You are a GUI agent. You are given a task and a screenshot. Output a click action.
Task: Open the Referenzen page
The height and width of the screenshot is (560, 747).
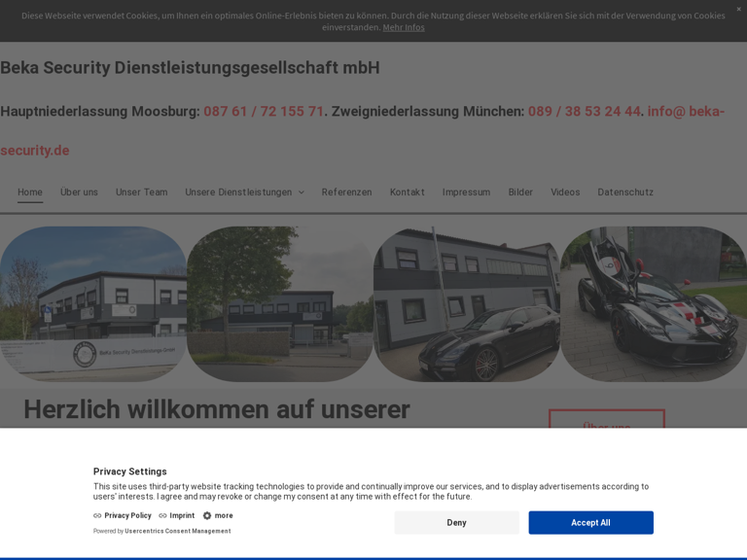(x=346, y=192)
